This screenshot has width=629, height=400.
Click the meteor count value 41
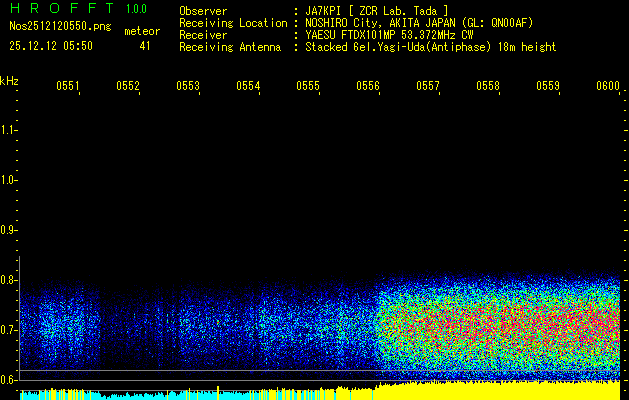146,46
